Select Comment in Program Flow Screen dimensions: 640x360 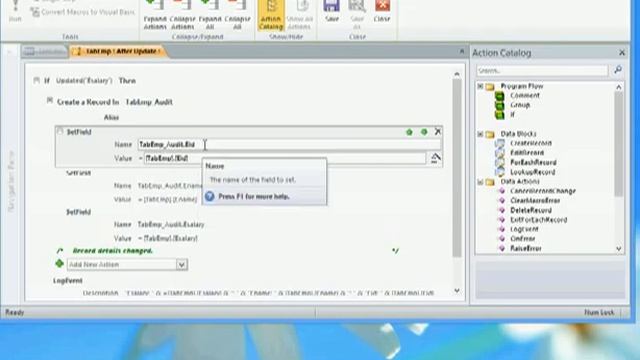pos(524,96)
